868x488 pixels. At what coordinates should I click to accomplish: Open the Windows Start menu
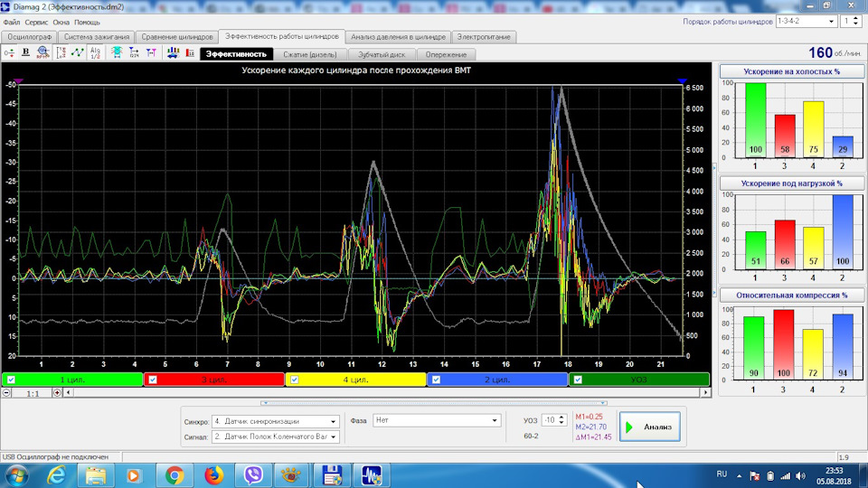15,475
